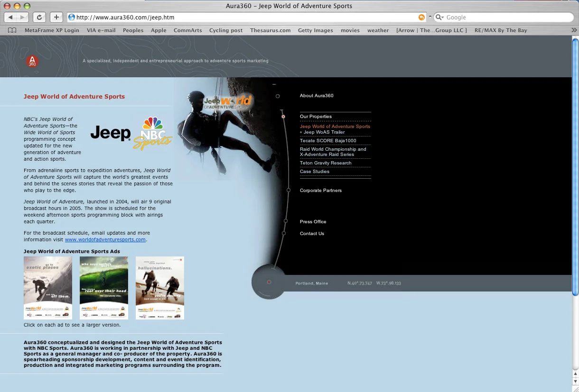Open About Aura360 nav link
579x392 pixels.
(317, 96)
